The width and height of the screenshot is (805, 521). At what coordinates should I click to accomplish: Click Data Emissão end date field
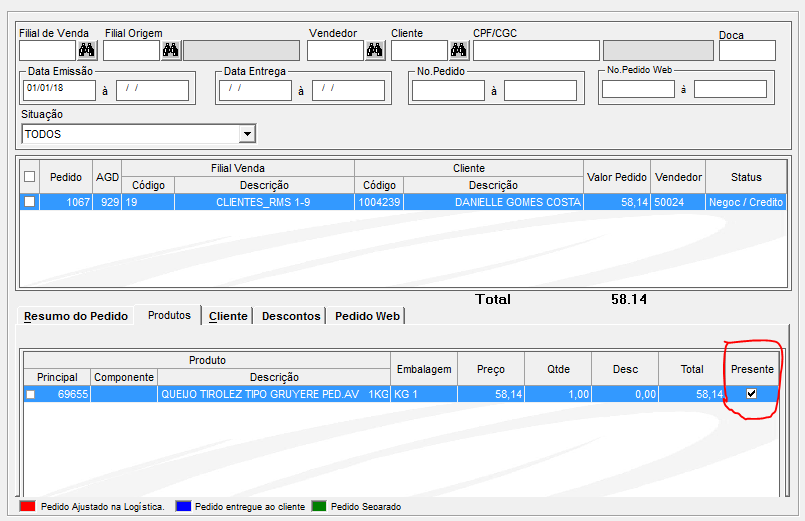[152, 90]
